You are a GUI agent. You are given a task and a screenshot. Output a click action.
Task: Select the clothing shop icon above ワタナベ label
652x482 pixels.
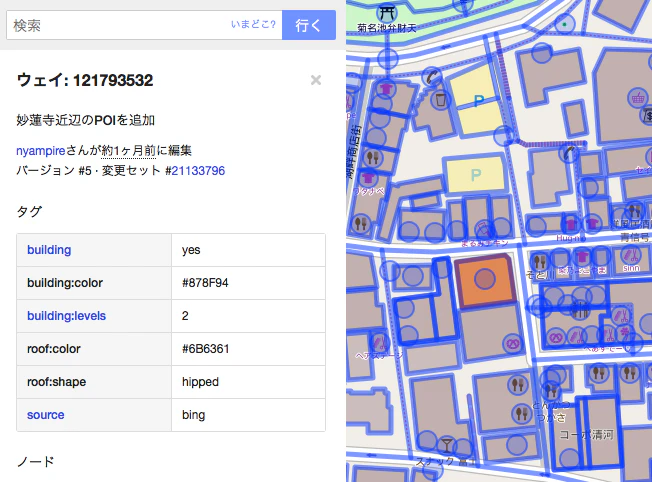coord(368,179)
